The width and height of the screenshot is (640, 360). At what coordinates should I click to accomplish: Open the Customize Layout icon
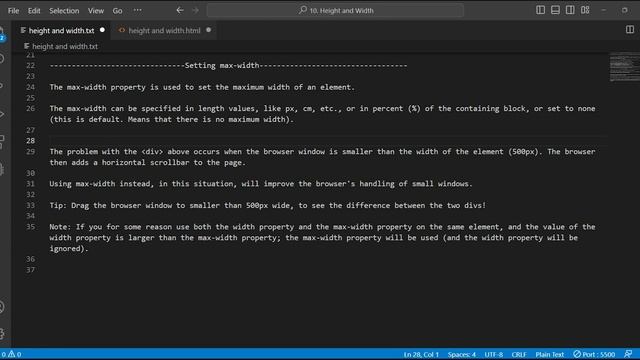click(x=585, y=10)
